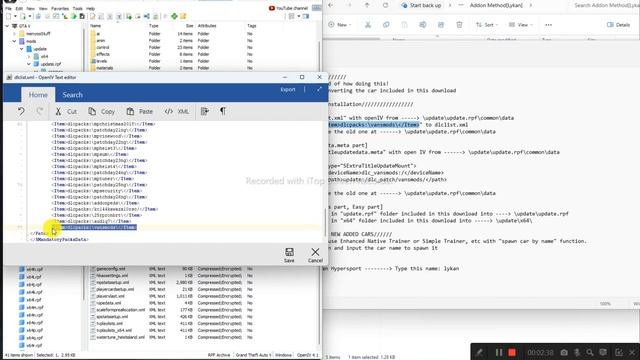This screenshot has height=360, width=640.
Task: Collapse the mods folder in tree
Action: 14,41
